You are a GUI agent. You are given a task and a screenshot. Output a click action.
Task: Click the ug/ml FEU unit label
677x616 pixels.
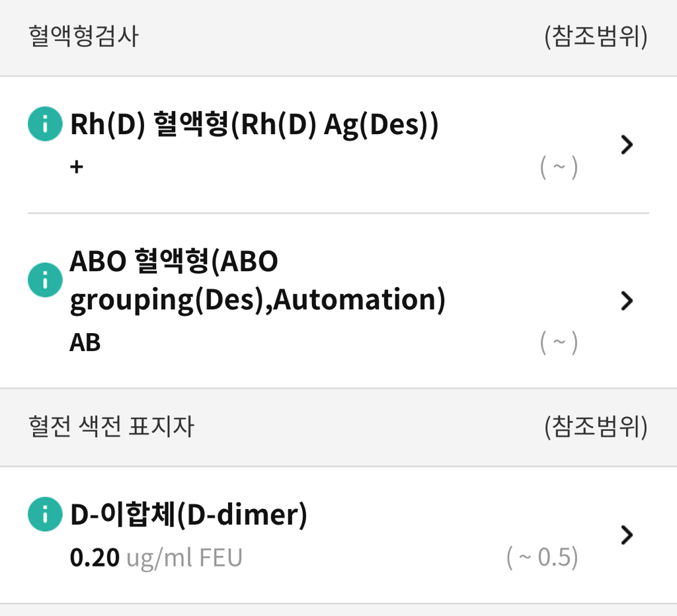pos(184,558)
